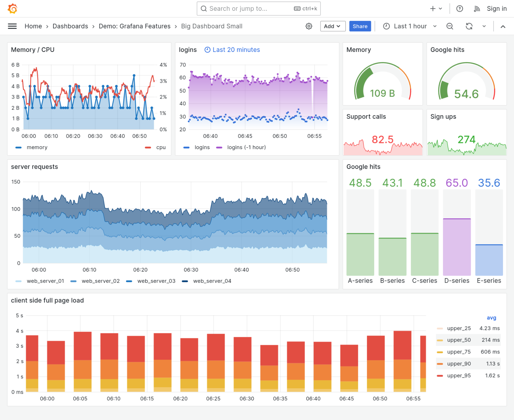Toggle memory series in legend
The width and height of the screenshot is (514, 420).
click(x=37, y=147)
